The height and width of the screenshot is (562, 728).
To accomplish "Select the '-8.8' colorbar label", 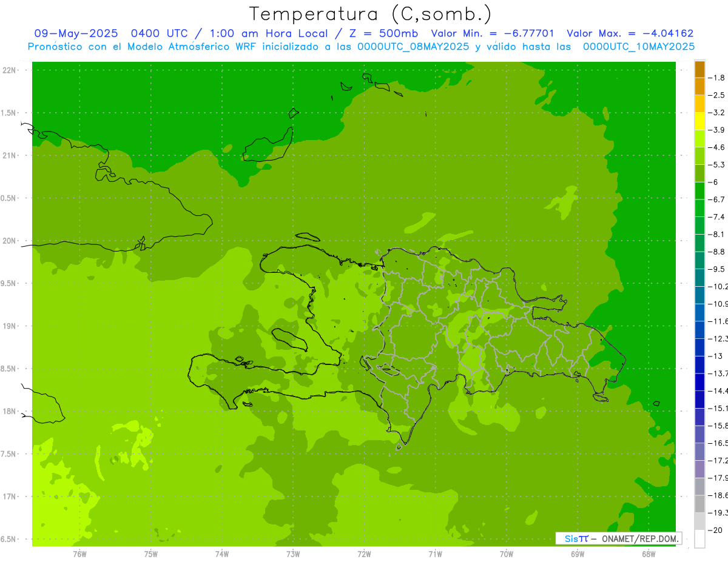I will click(x=718, y=252).
